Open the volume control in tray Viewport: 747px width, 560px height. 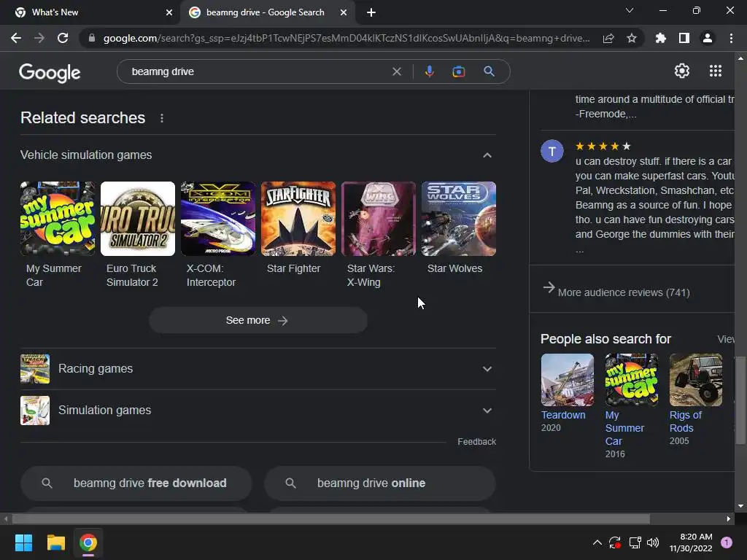click(x=653, y=542)
